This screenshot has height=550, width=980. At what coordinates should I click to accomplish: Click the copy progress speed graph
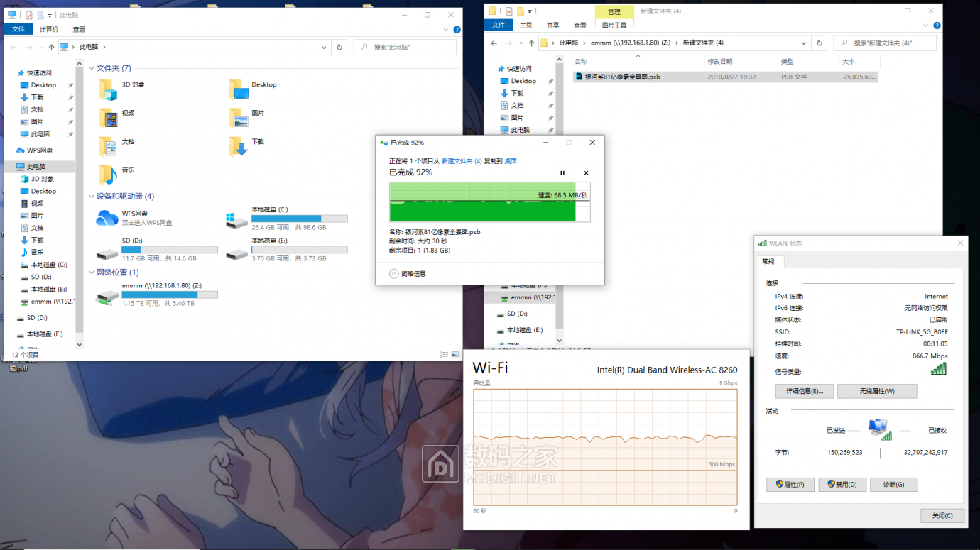(489, 202)
